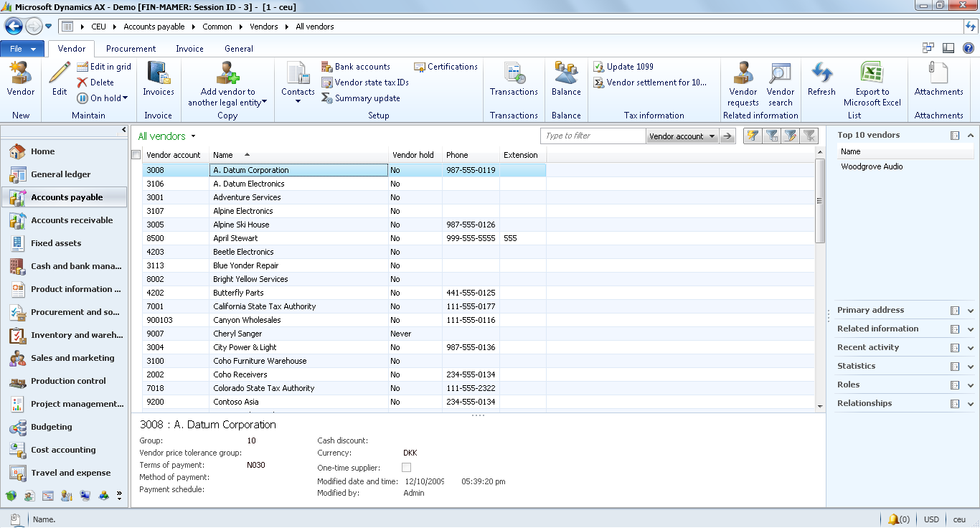Image resolution: width=980 pixels, height=528 pixels.
Task: Expand Related information factbox
Action: pyautogui.click(x=971, y=329)
